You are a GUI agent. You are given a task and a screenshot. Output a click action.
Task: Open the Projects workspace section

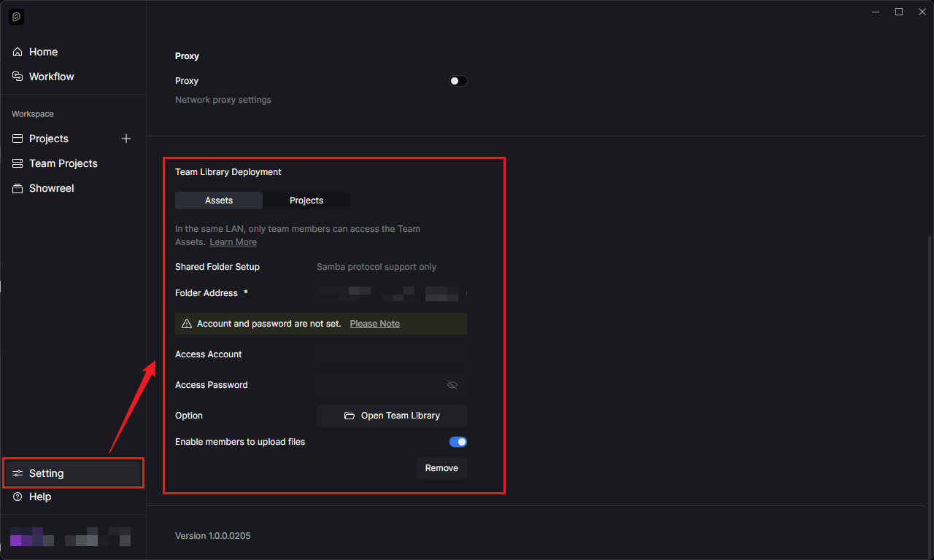(49, 139)
